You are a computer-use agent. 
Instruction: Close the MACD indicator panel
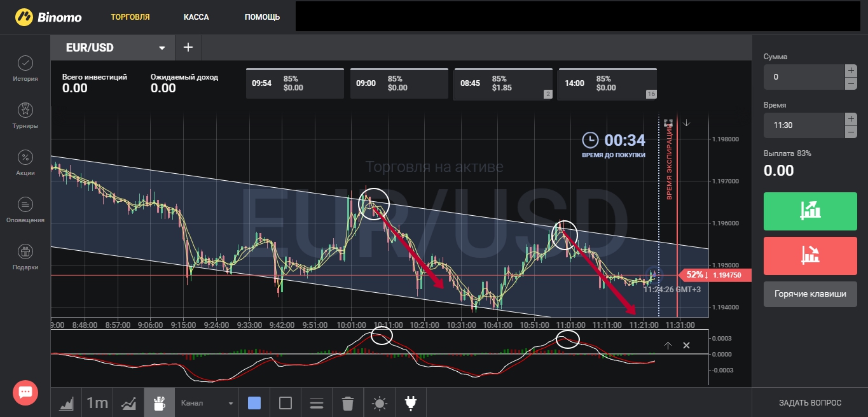686,346
